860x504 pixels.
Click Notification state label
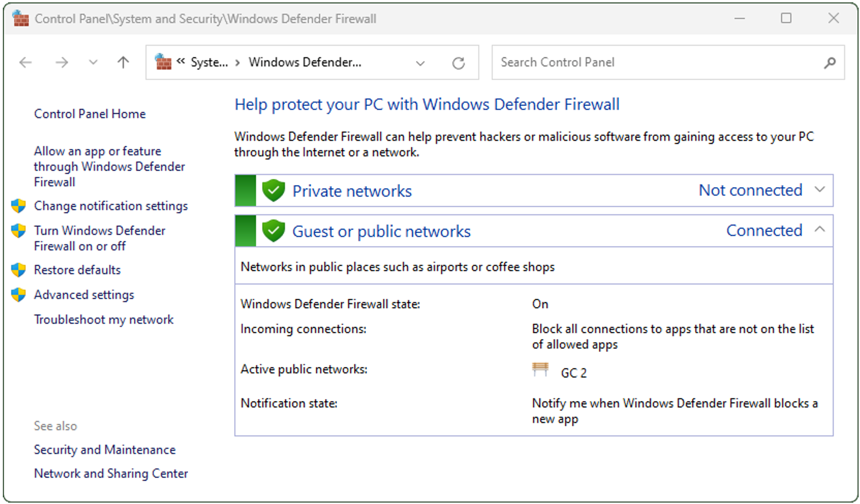click(x=289, y=403)
